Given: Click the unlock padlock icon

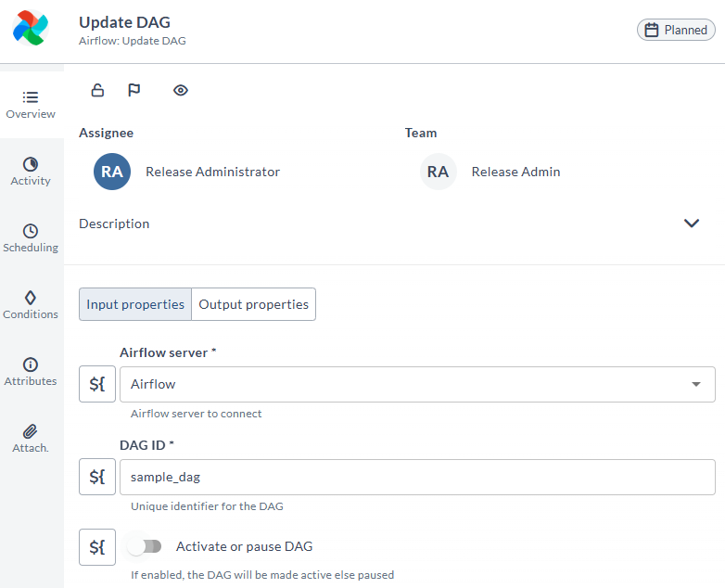Looking at the screenshot, I should pyautogui.click(x=97, y=90).
